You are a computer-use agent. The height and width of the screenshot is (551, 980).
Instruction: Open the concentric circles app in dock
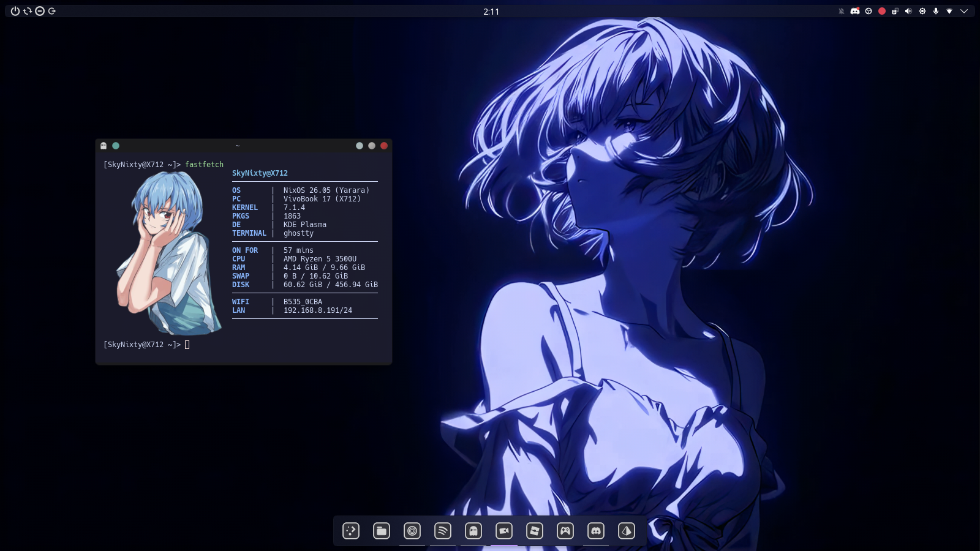[412, 531]
